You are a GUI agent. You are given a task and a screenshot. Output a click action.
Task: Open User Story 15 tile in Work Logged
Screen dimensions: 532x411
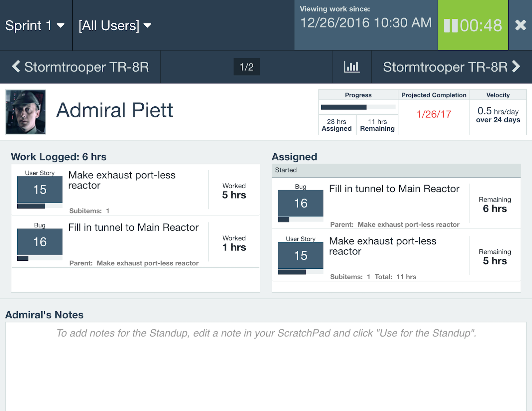40,190
